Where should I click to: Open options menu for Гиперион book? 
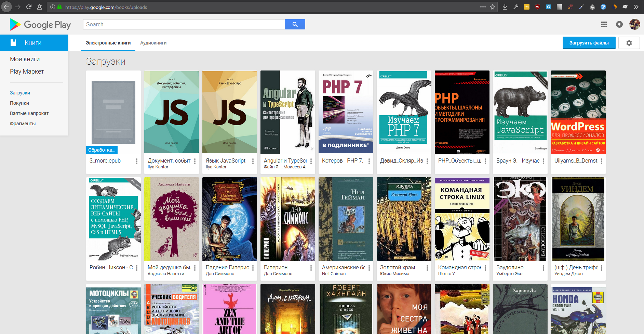click(311, 268)
